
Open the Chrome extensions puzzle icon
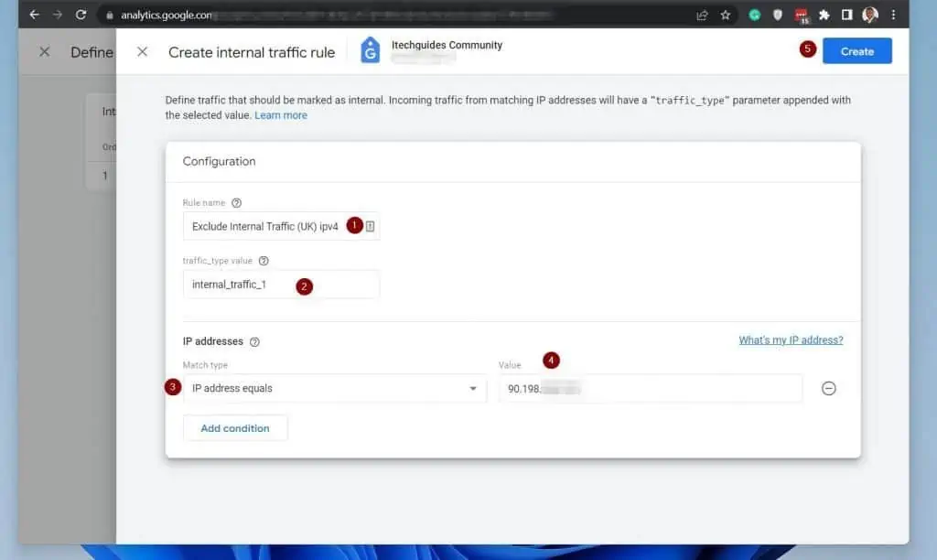point(824,15)
